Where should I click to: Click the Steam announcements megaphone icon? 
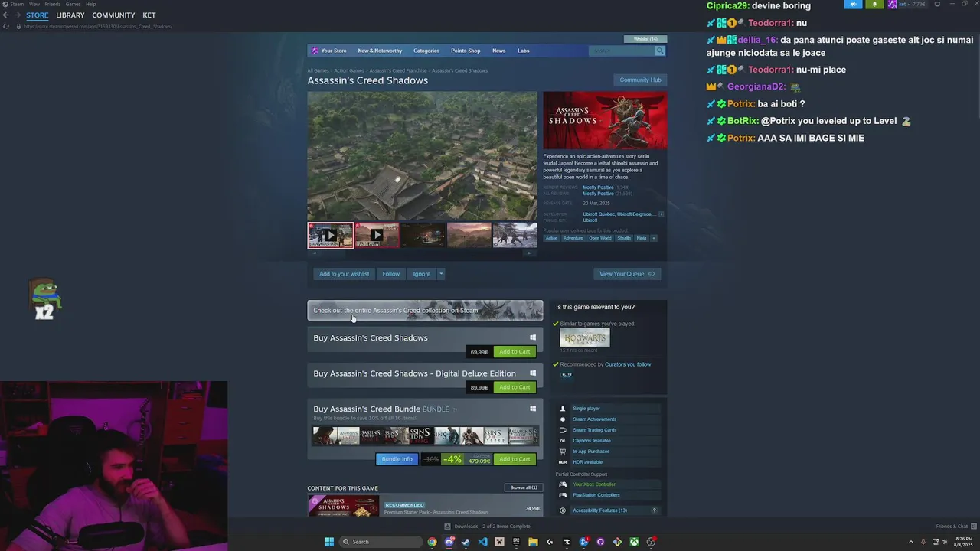(x=853, y=4)
